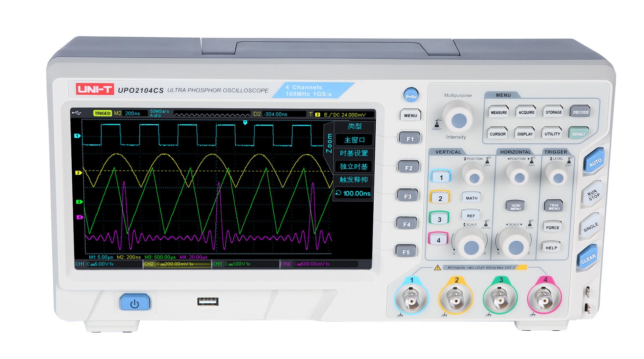This screenshot has height=359, width=644.
Task: Click the channel 2 ground marker
Action: pos(78,173)
